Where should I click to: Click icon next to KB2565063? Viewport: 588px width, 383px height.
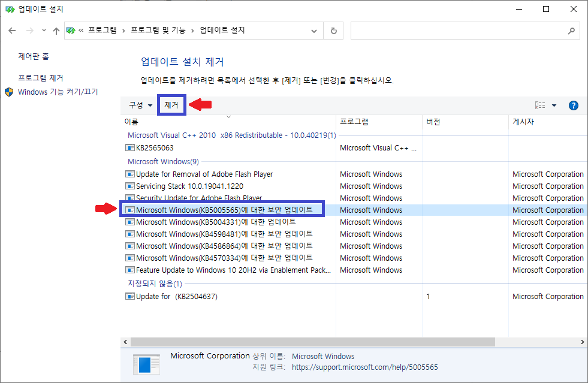129,148
